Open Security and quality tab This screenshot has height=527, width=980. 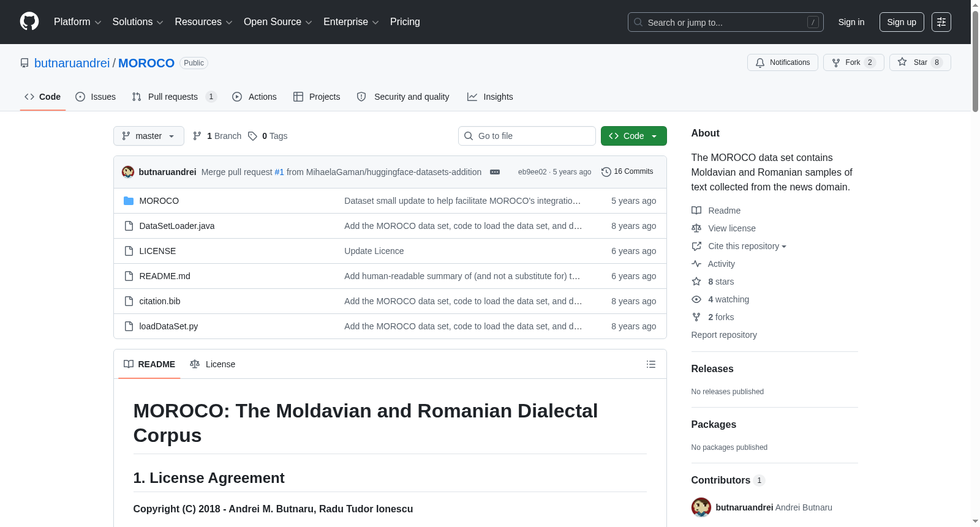point(403,97)
